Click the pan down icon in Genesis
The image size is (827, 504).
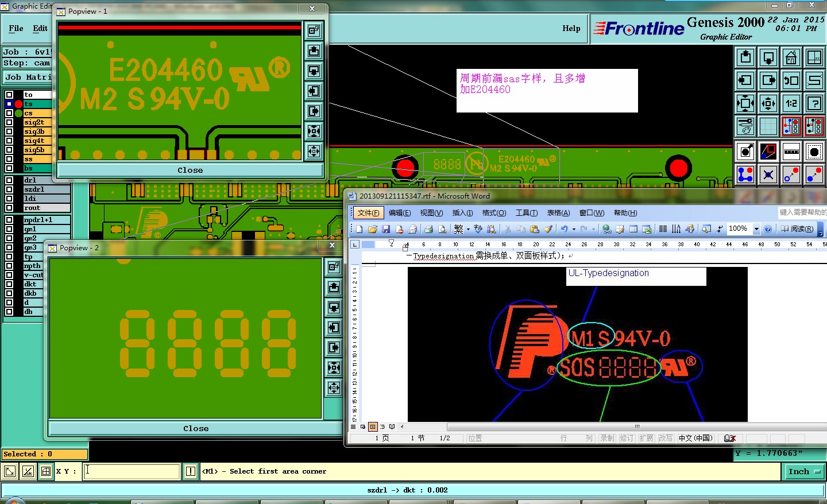coord(768,57)
